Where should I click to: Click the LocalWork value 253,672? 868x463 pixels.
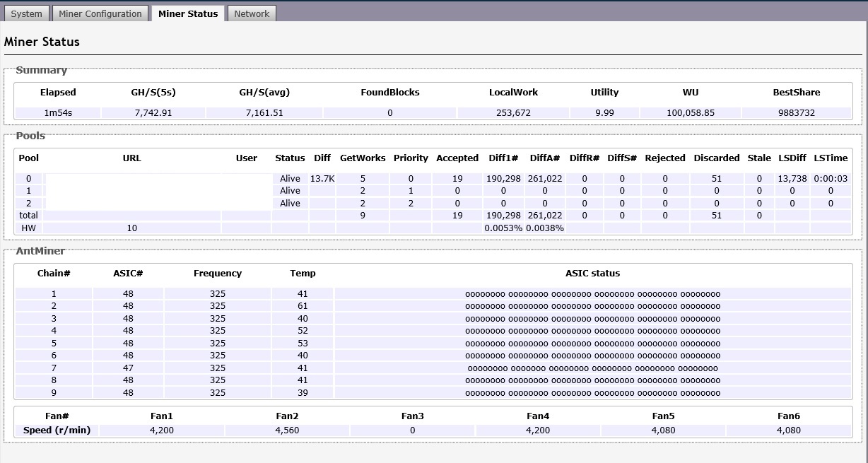(513, 113)
